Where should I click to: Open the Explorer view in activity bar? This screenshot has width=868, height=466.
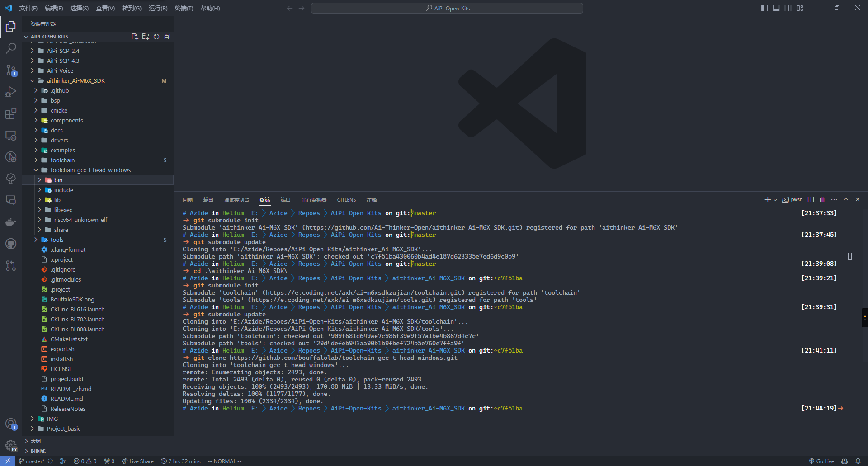[x=11, y=27]
